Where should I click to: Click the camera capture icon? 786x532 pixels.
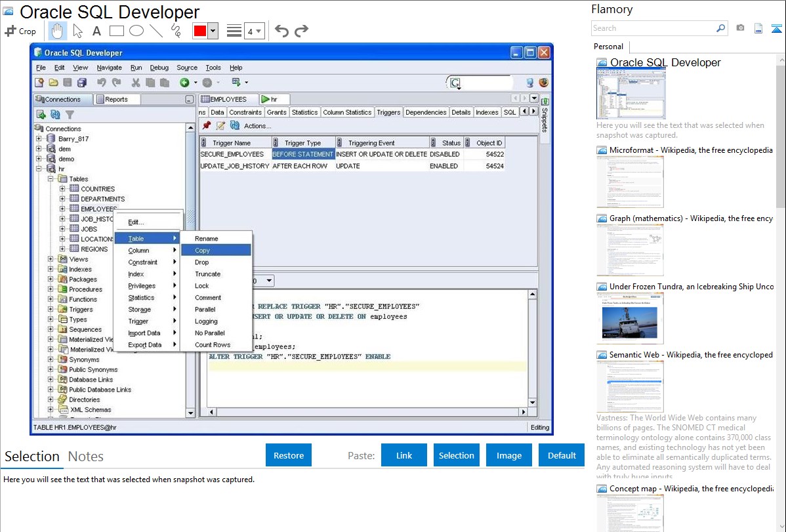point(740,28)
